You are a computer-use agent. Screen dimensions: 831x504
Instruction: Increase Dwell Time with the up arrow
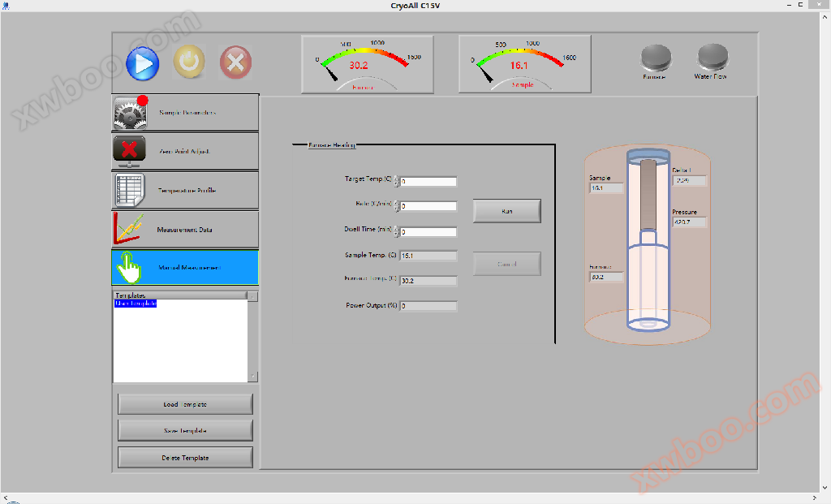tap(396, 229)
